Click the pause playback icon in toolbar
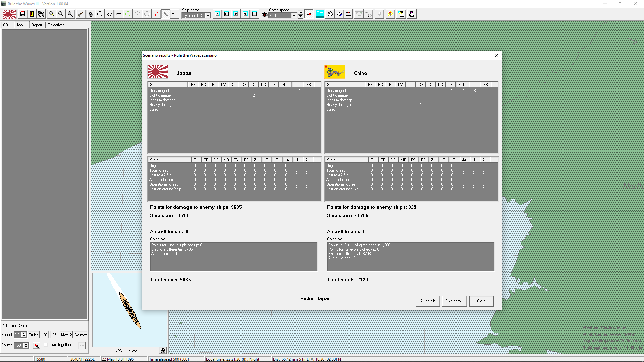Screen dimensions: 644x362 [255, 14]
